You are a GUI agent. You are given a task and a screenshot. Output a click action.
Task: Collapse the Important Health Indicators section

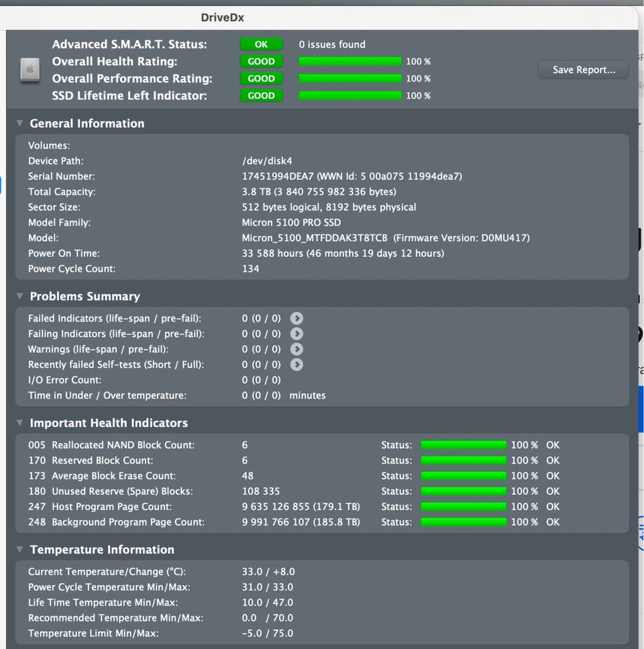click(19, 423)
